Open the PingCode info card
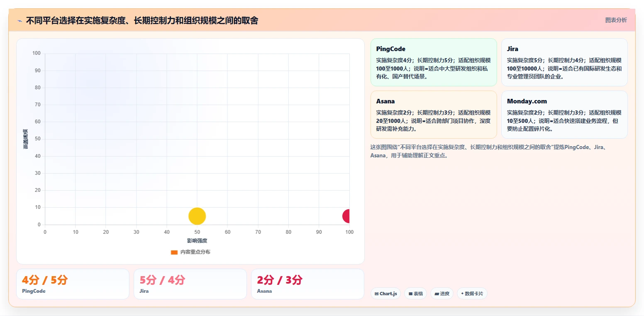Screen dimensions: 644x316 (x=433, y=62)
